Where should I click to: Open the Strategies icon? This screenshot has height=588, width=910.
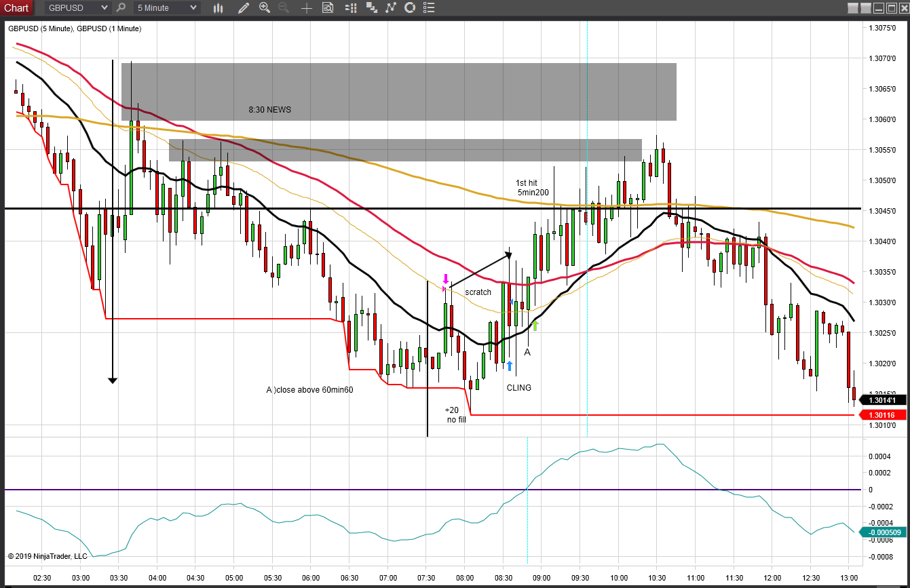pyautogui.click(x=409, y=8)
